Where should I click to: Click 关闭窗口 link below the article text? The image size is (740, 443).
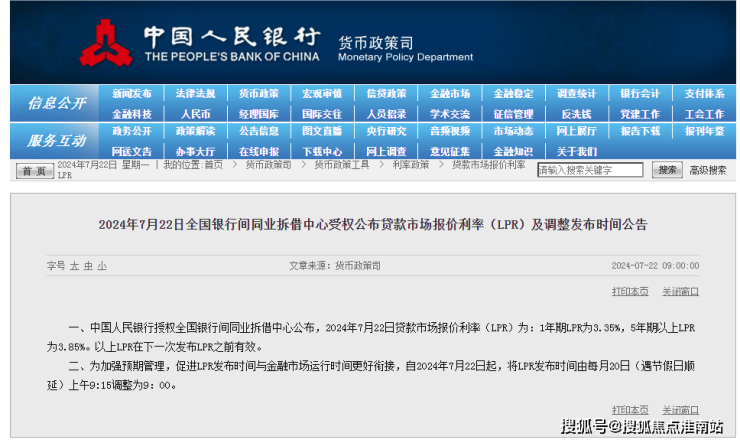click(680, 409)
